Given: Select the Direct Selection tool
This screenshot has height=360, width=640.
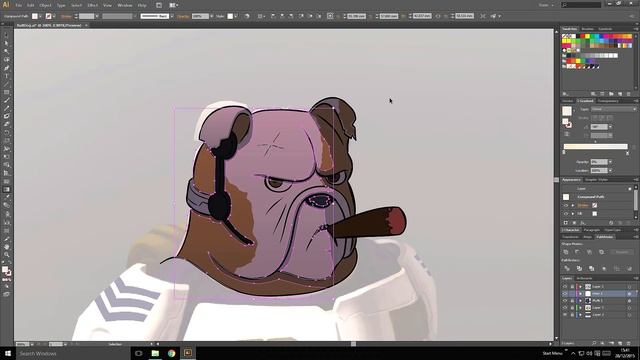Looking at the screenshot, I should 7,43.
